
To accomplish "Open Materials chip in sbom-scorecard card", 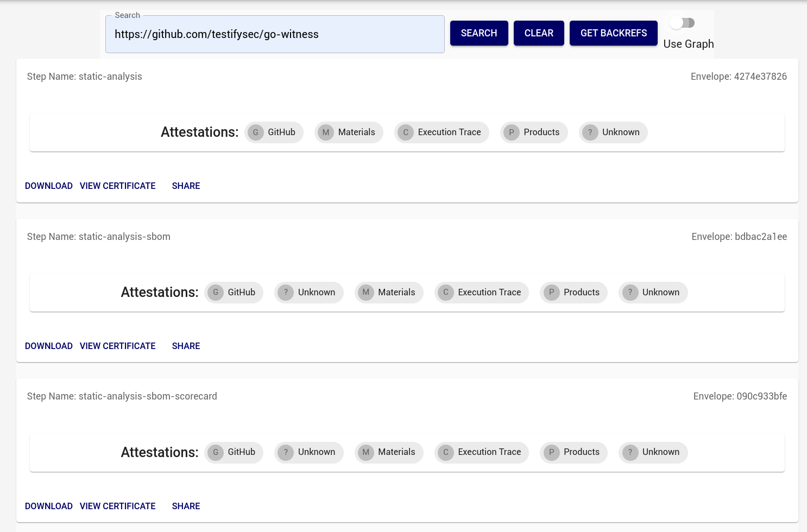I will pyautogui.click(x=389, y=452).
